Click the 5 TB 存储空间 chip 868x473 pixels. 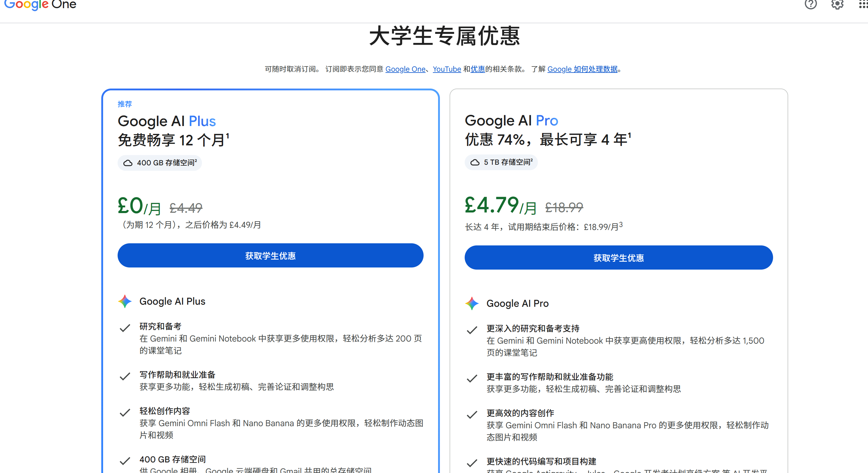click(x=501, y=162)
